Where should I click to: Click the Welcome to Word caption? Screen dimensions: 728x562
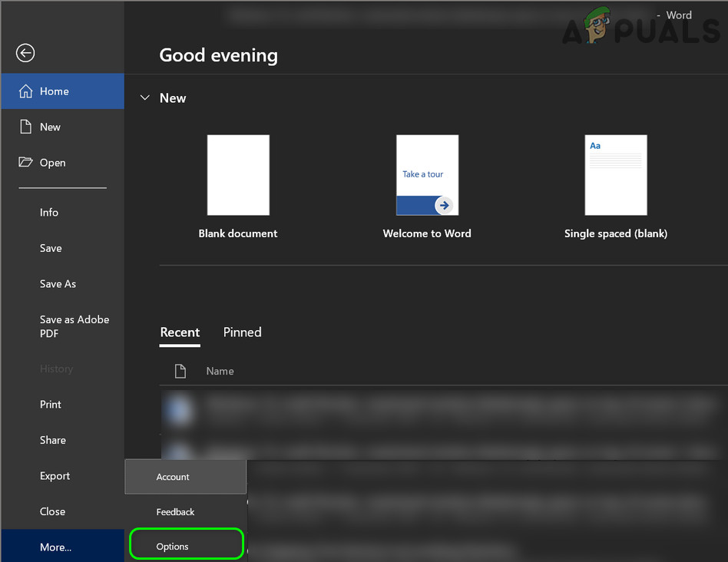pos(427,233)
